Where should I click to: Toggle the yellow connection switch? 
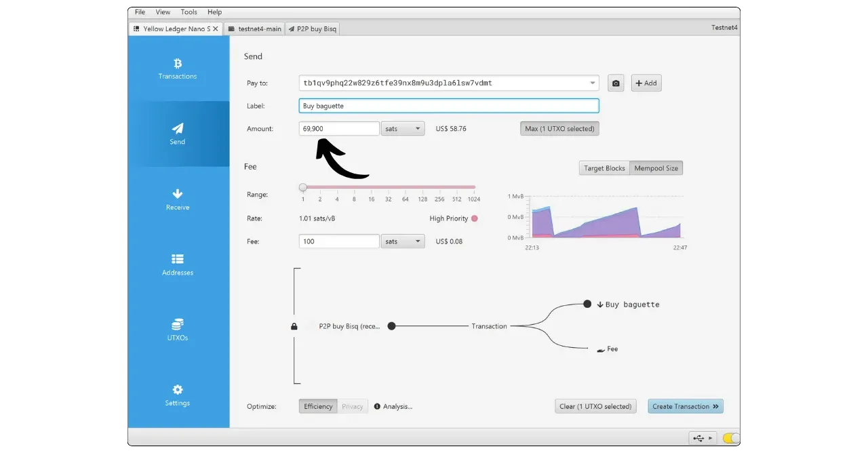tap(731, 438)
